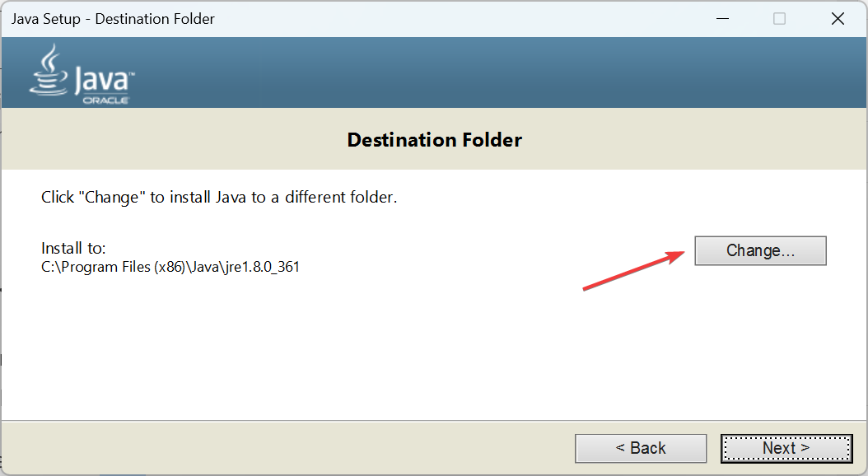Click the empty title bar area left of minimize
This screenshot has height=476, width=868.
tap(460, 19)
